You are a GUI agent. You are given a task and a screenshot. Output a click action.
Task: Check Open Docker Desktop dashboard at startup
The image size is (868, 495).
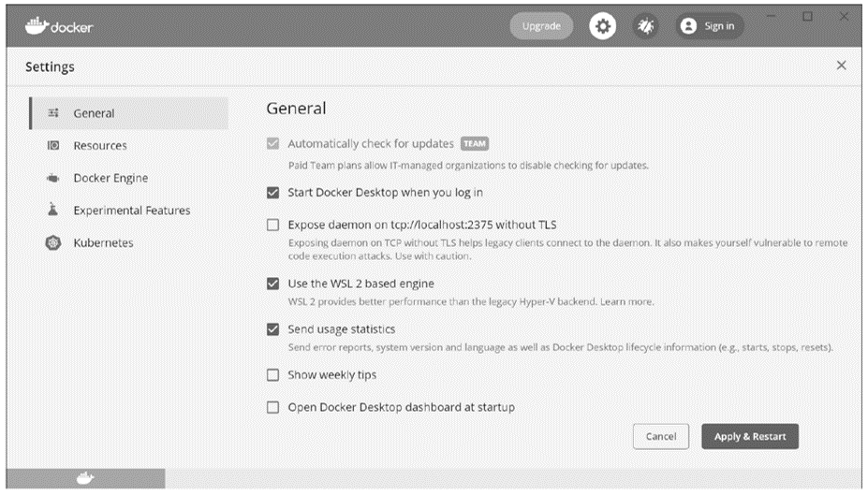272,408
